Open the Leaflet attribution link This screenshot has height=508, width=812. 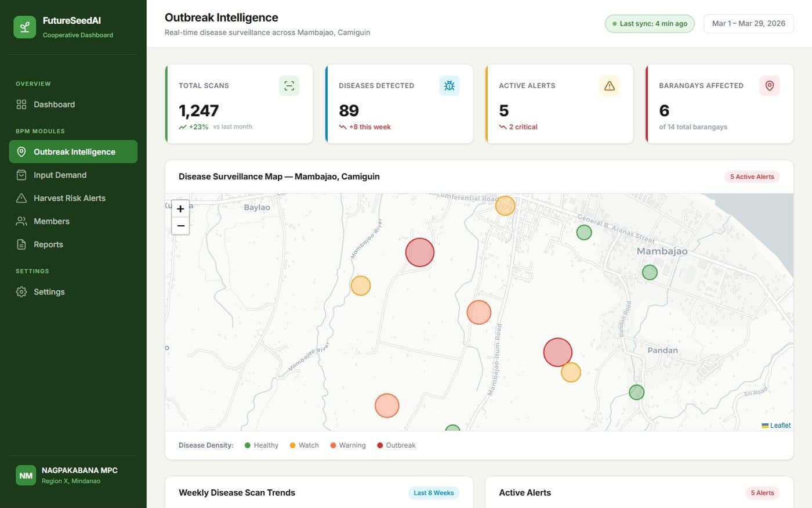click(x=780, y=426)
